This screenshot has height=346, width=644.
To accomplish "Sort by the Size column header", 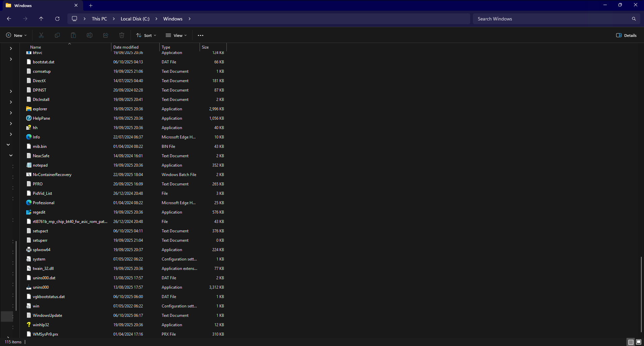I will 213,47.
